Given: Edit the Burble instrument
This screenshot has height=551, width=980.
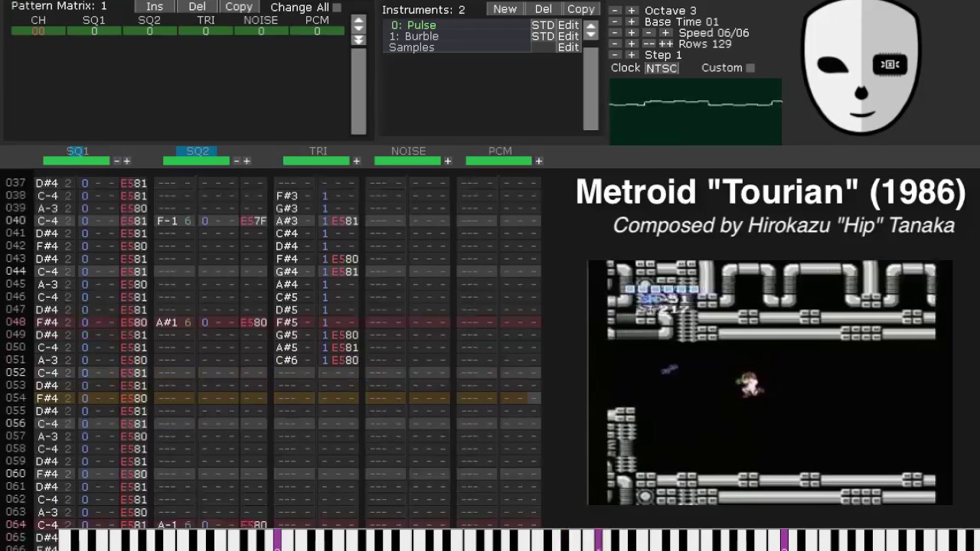Looking at the screenshot, I should coord(568,36).
